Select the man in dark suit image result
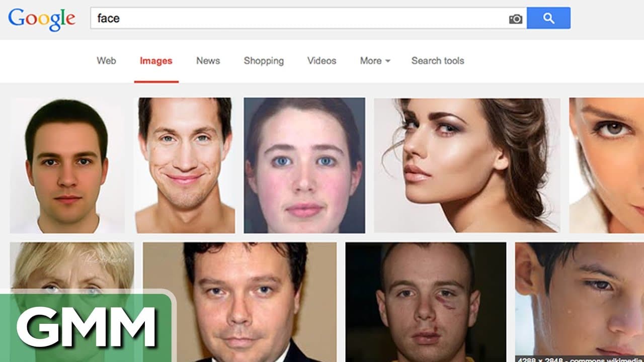 [x=239, y=302]
